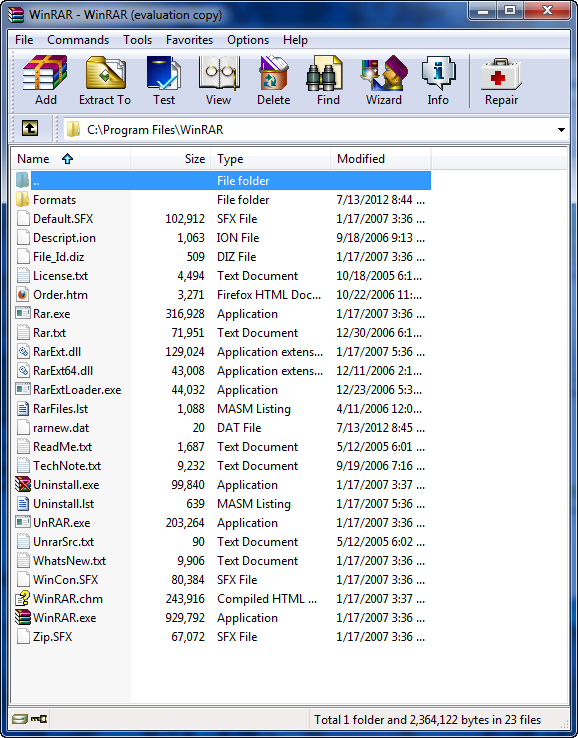Open the Commands menu
The height and width of the screenshot is (738, 578).
coord(78,40)
